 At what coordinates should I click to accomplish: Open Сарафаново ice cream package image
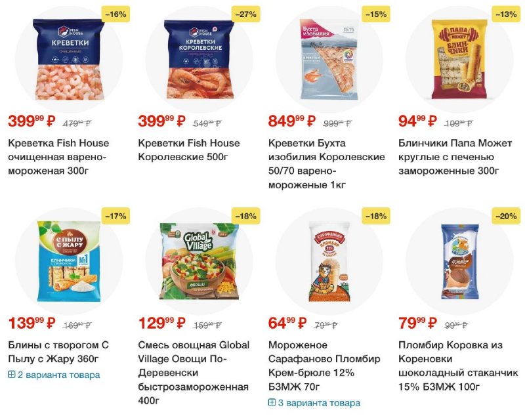(x=329, y=262)
